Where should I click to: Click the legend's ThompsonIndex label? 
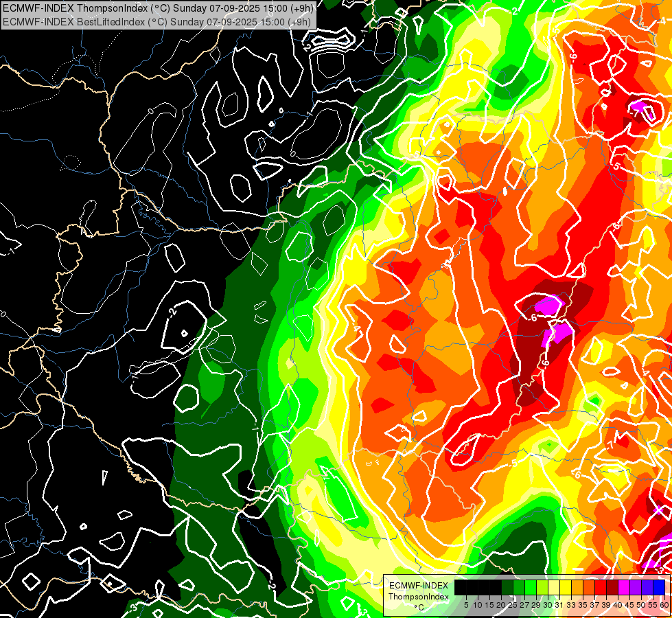419,597
